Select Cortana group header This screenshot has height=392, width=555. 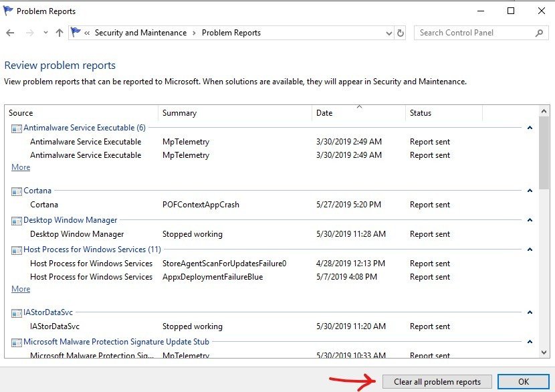pyautogui.click(x=37, y=191)
